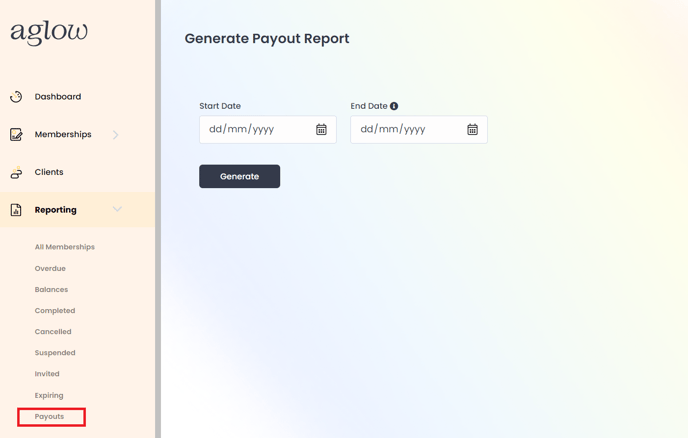The image size is (688, 438).
Task: Click the Dashboard gauge icon
Action: [x=16, y=97]
